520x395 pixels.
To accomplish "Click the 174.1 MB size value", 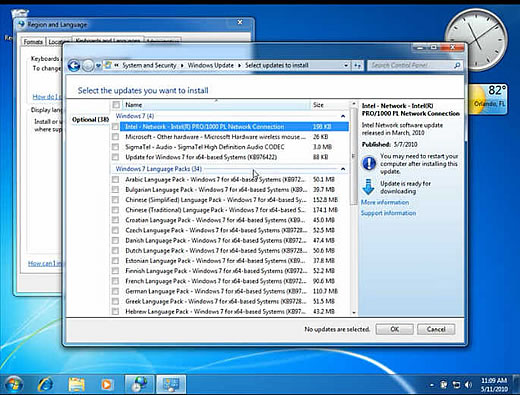I will (x=325, y=210).
